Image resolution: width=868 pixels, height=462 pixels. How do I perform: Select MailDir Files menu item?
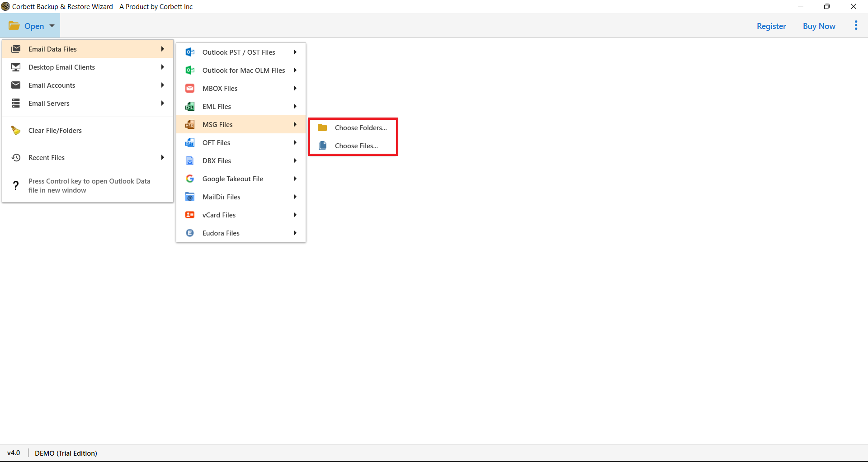pyautogui.click(x=241, y=197)
